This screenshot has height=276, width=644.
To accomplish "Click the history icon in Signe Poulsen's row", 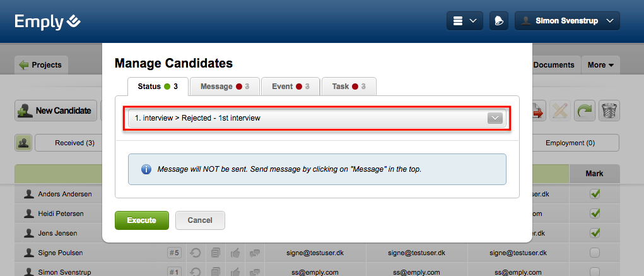I will (196, 253).
